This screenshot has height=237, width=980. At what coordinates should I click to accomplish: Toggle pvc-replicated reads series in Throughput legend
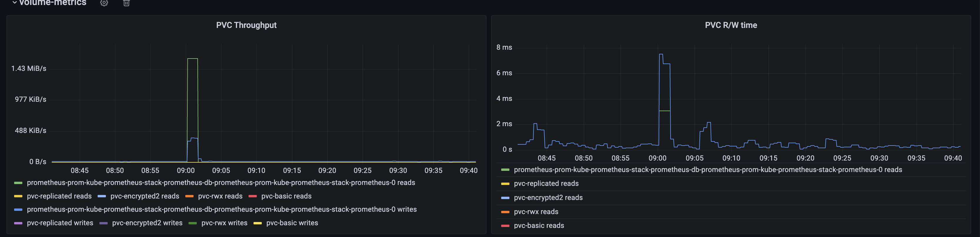59,196
